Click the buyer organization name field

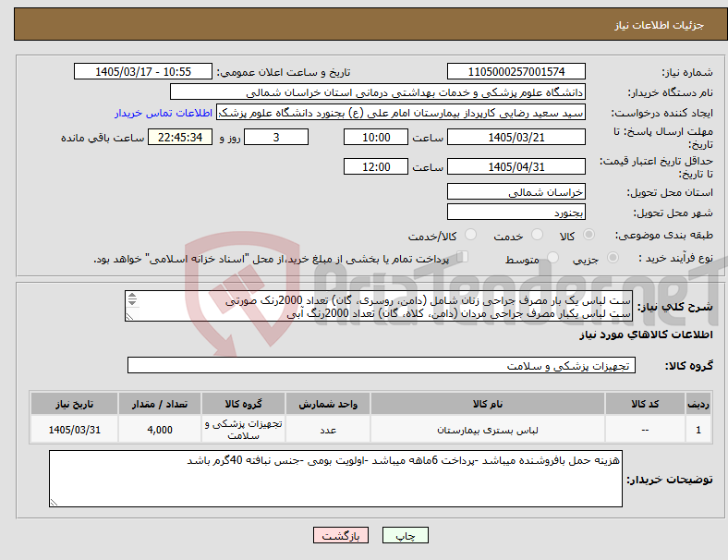coord(378,91)
